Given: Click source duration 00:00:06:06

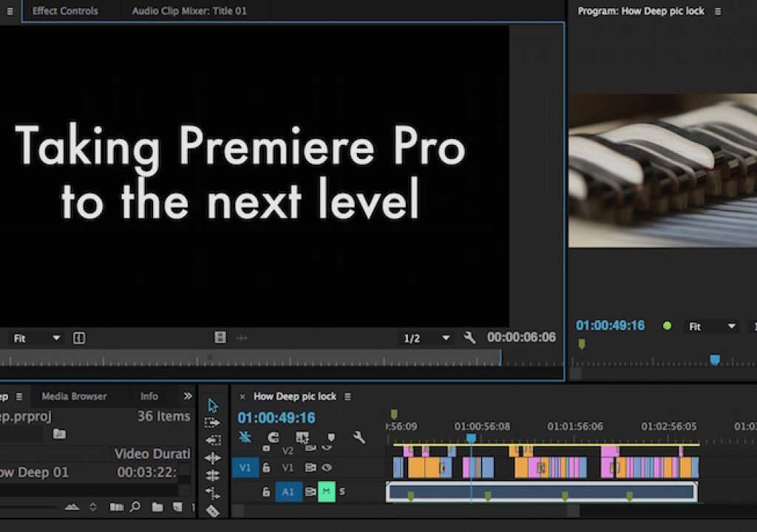Looking at the screenshot, I should click(521, 338).
